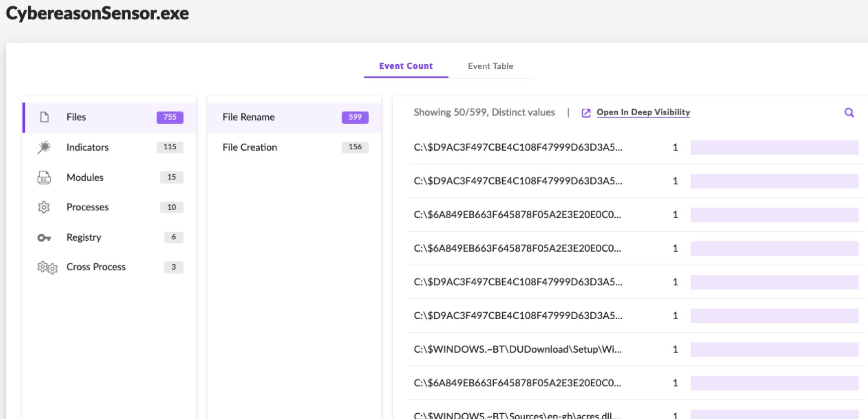Open the Modules category label
This screenshot has height=419, width=868.
coord(85,178)
